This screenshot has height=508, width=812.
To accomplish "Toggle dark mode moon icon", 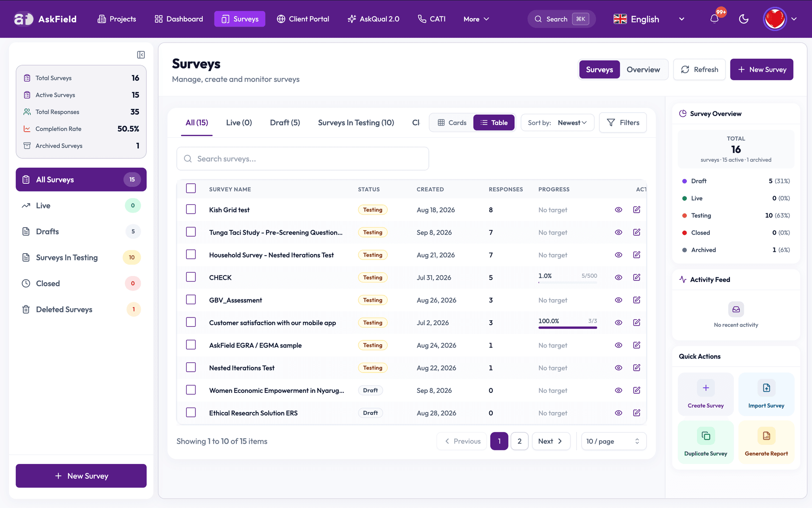I will (x=743, y=19).
